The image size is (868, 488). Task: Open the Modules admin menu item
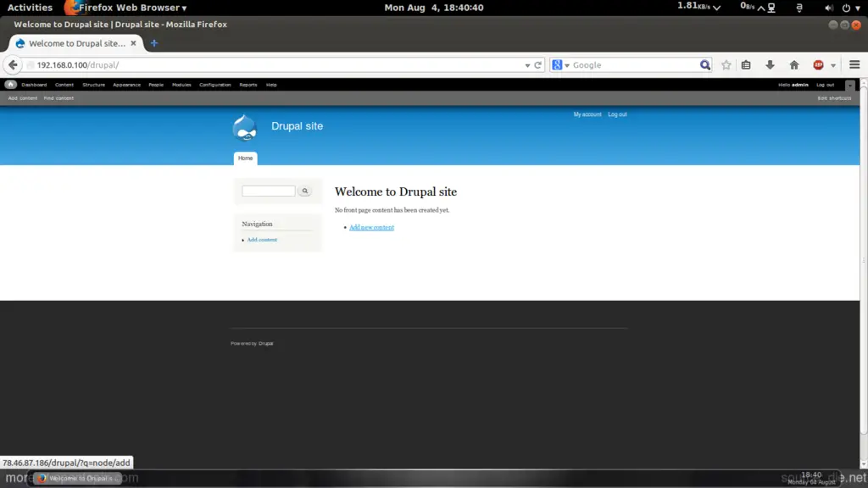click(x=181, y=85)
